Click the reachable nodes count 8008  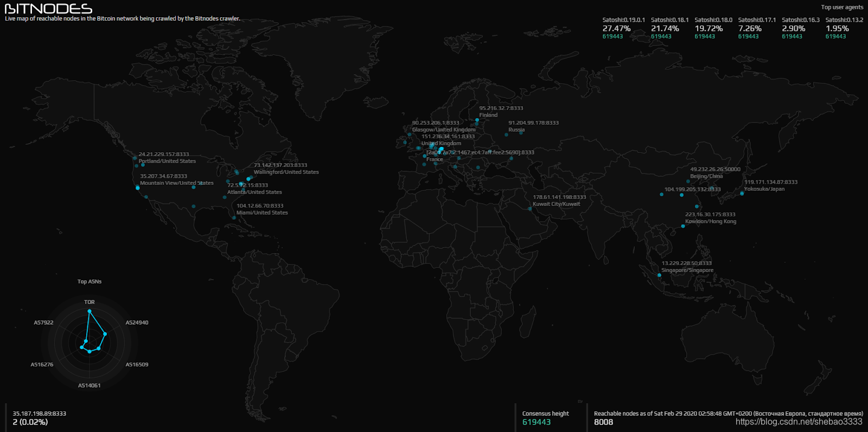(x=603, y=422)
